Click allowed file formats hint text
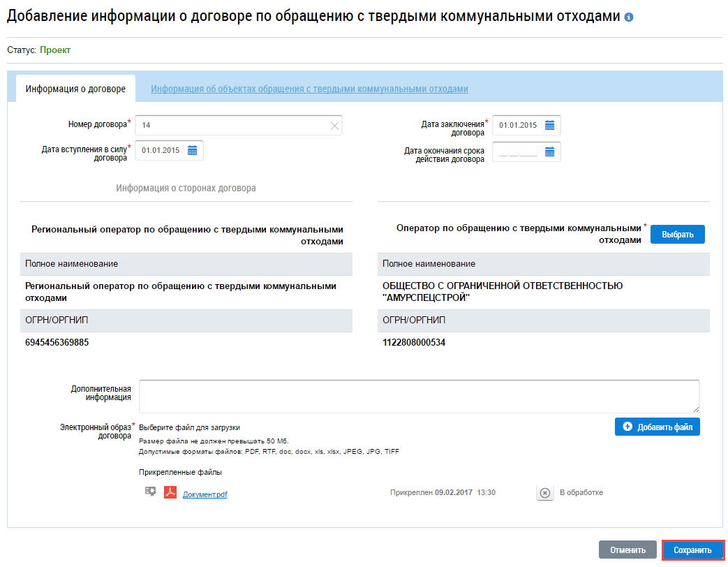This screenshot has width=728, height=567. pos(269,451)
